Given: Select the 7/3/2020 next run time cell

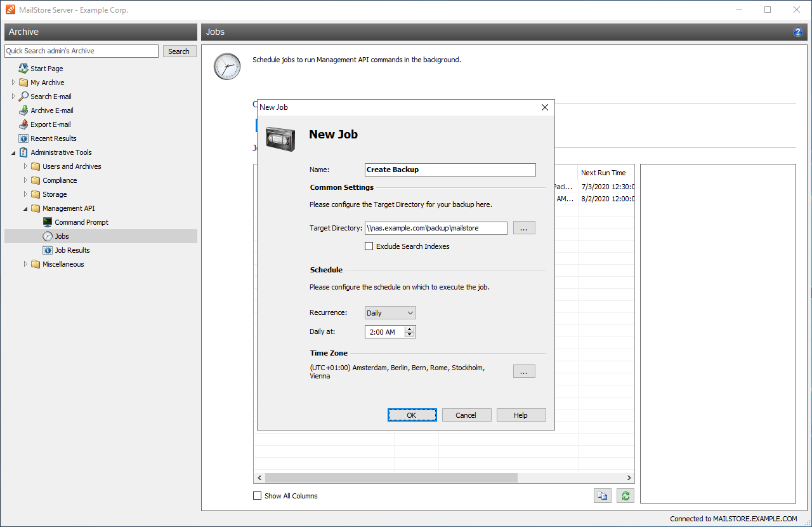Looking at the screenshot, I should point(607,187).
